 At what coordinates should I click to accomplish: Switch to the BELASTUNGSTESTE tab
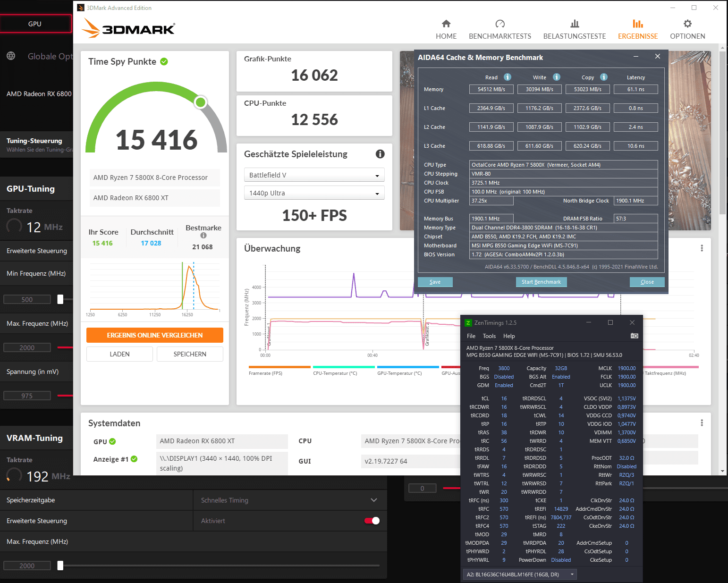pyautogui.click(x=574, y=30)
